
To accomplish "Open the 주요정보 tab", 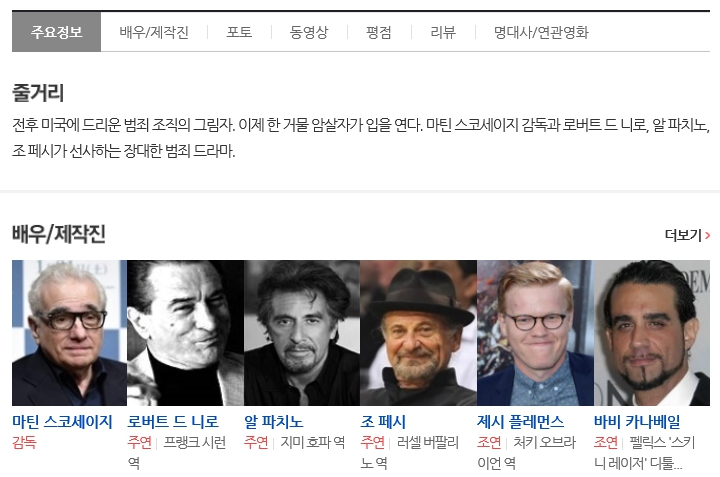I will [x=56, y=32].
